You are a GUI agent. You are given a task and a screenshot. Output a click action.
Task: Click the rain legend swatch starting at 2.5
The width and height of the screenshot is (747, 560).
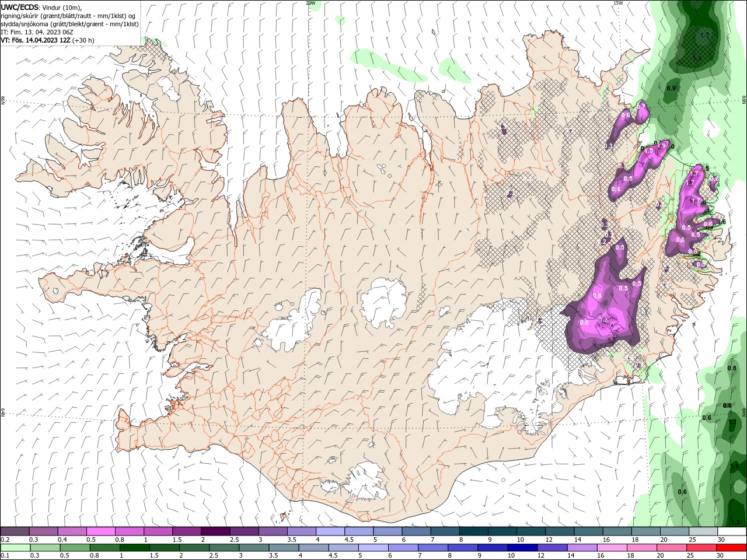coord(224,548)
